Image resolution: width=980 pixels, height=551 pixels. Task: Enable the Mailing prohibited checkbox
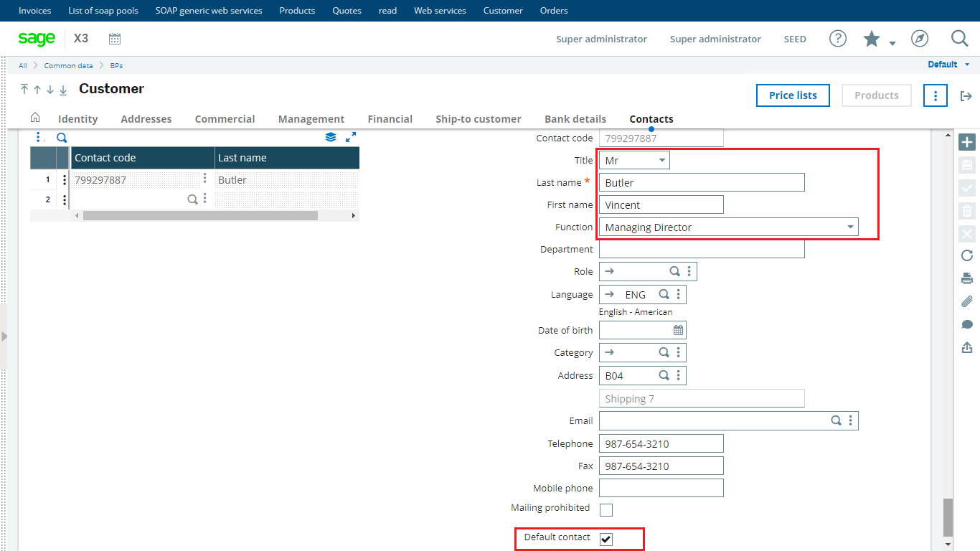tap(606, 510)
